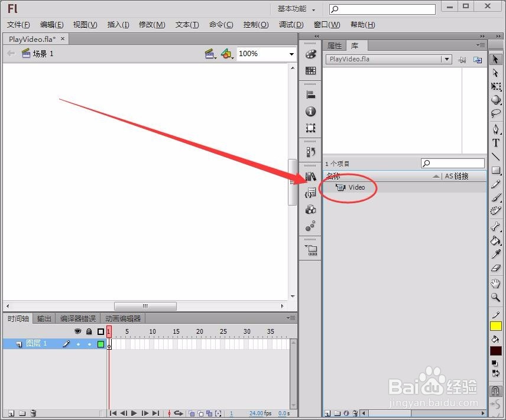The height and width of the screenshot is (420, 506).
Task: Toggle sort order triangle in Library header
Action: pos(436,176)
